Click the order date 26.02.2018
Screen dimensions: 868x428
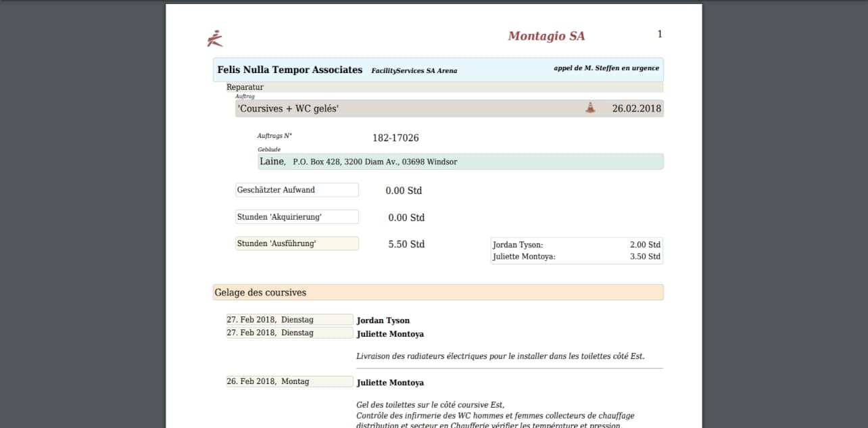636,109
